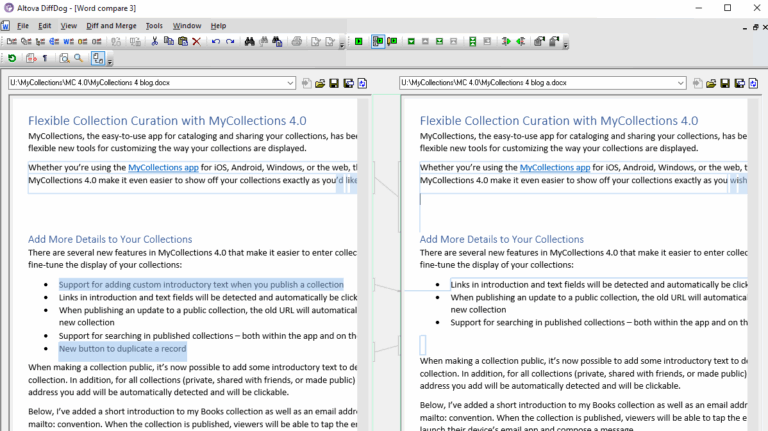768x431 pixels.
Task: Click the Find binoculars icon
Action: (250, 42)
